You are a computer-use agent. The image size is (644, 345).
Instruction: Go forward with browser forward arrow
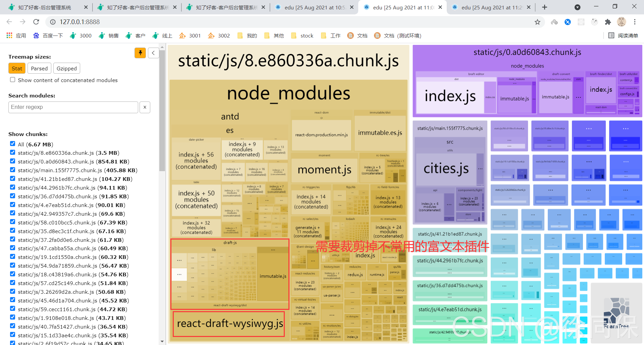pos(22,22)
